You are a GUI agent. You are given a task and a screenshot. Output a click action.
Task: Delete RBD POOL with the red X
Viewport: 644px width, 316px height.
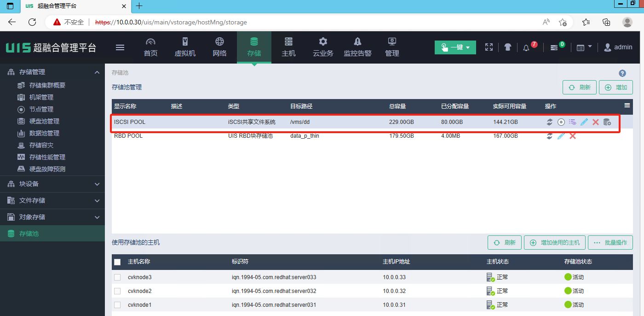click(x=573, y=136)
